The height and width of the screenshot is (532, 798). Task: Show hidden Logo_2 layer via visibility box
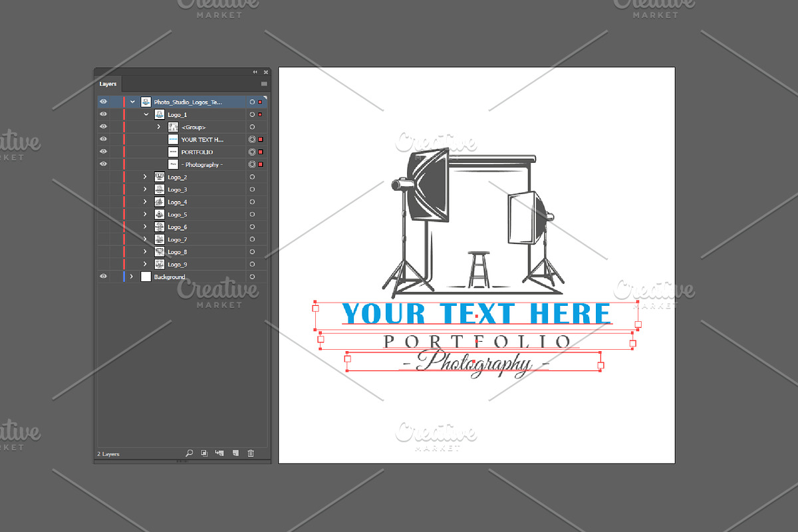pos(103,177)
